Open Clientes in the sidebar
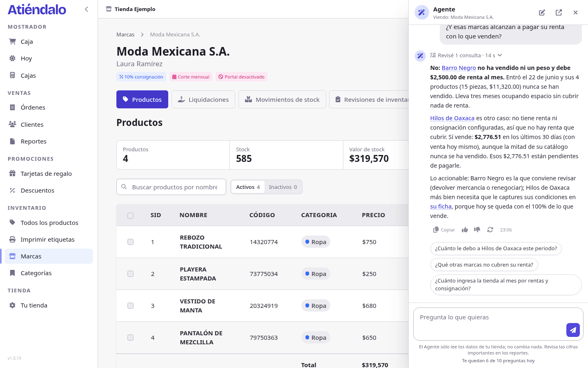 point(49,125)
